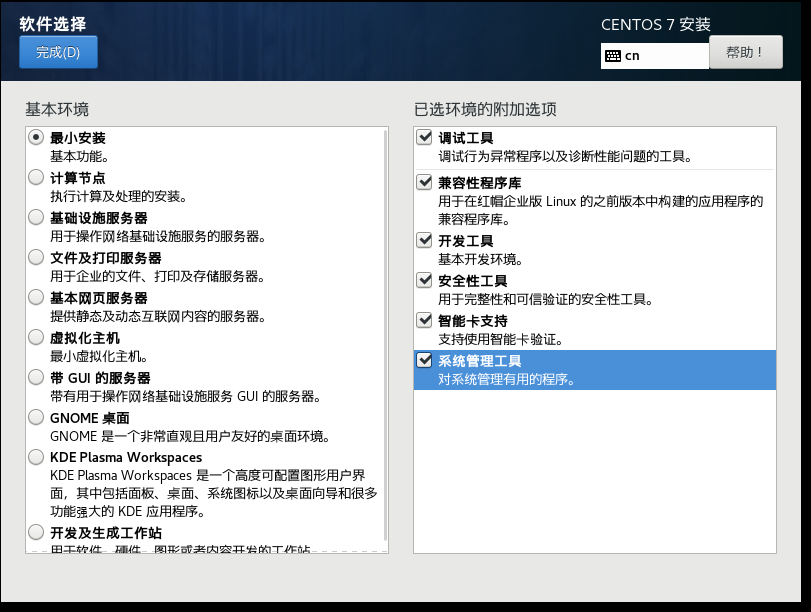Select the GNOME 桌面 radio button
Viewport: 811px width, 612px height.
coord(36,416)
